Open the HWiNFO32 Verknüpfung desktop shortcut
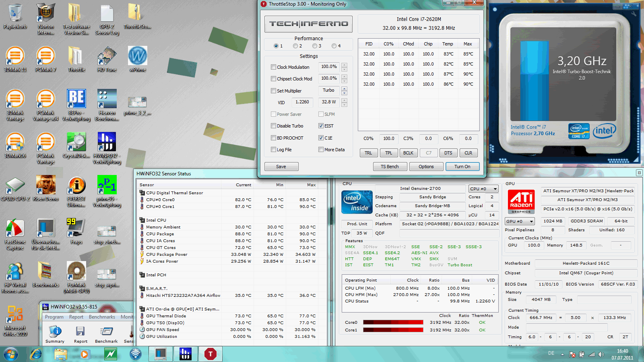This screenshot has width=644, height=362. coord(107,148)
